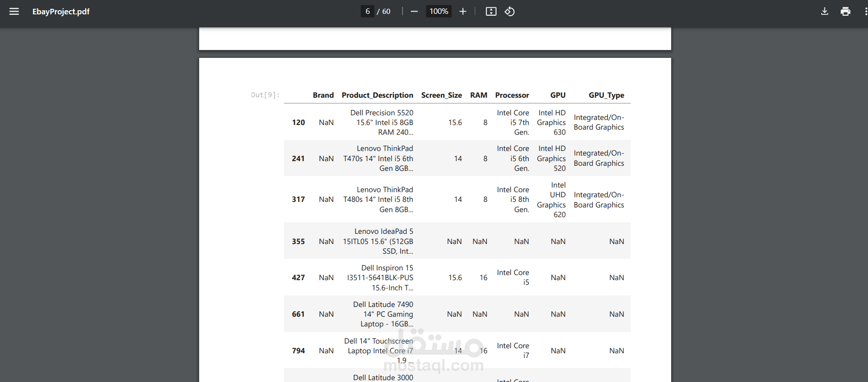Open the more actions menu
The width and height of the screenshot is (868, 382).
866,12
